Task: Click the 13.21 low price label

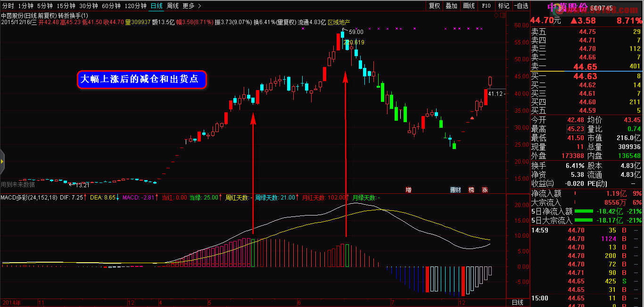Action: 83,185
